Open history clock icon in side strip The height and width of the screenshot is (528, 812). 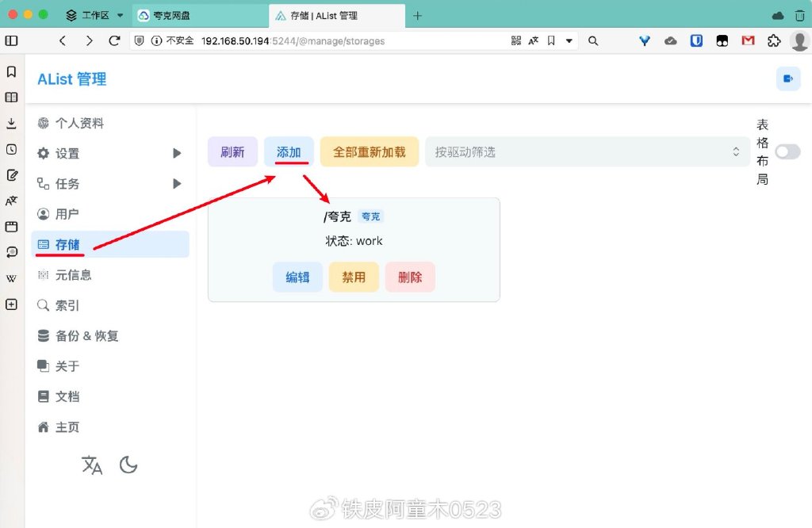11,149
